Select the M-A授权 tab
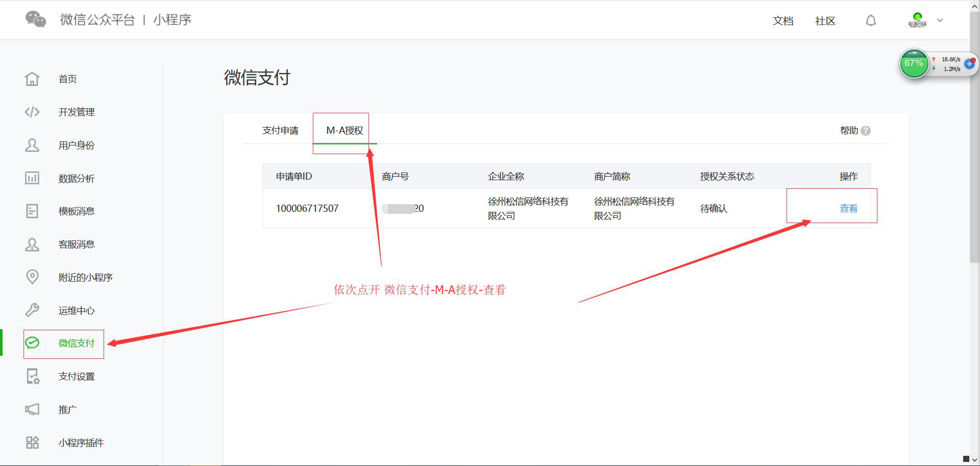Image resolution: width=980 pixels, height=466 pixels. (345, 131)
